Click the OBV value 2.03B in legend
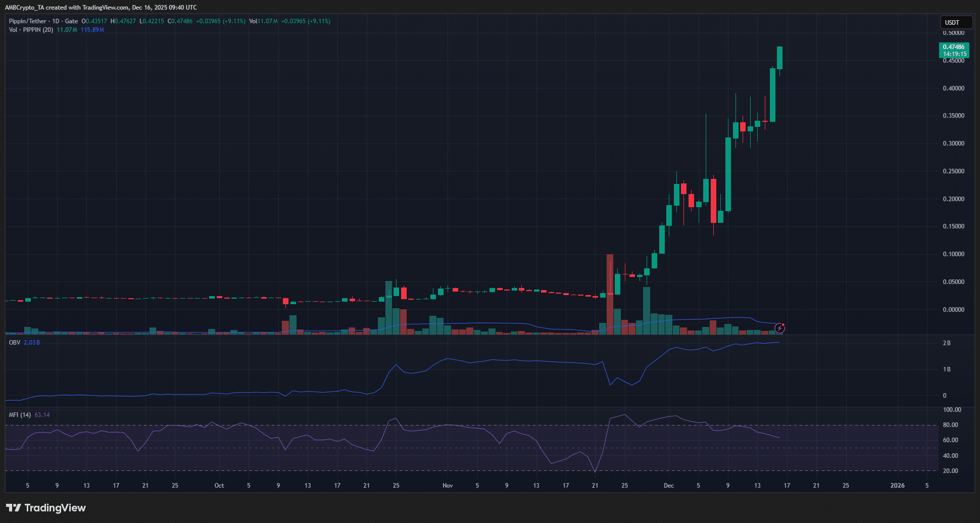 32,343
